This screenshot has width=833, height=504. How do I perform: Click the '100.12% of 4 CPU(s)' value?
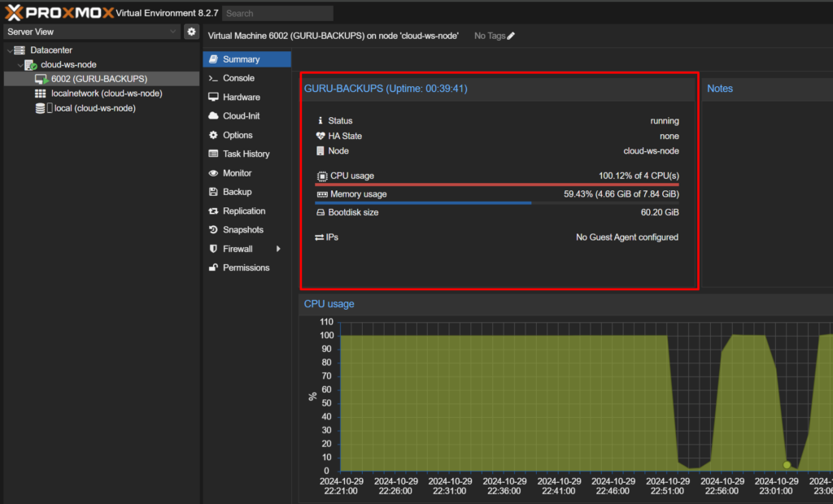click(639, 176)
